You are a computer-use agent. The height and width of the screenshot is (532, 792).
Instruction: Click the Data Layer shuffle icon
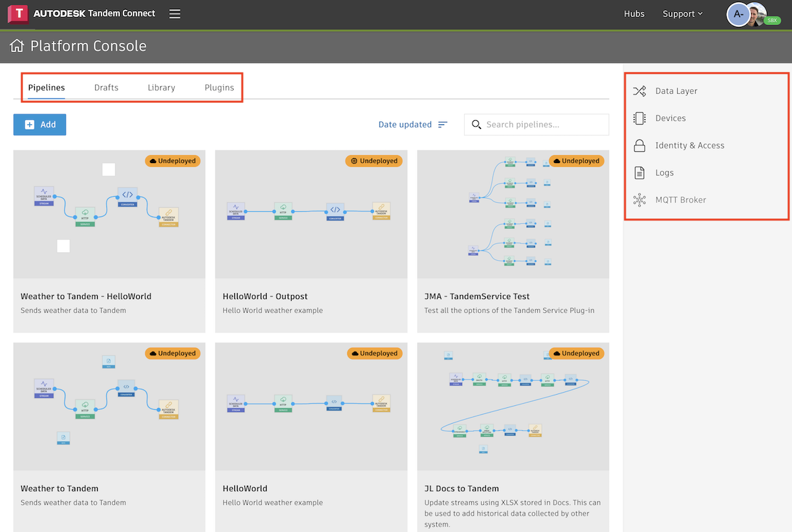tap(639, 91)
